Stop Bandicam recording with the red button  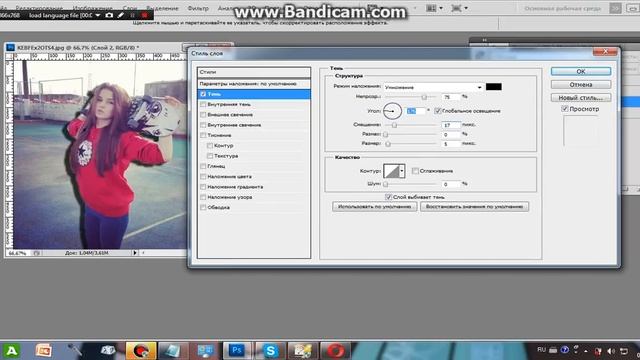tap(144, 15)
